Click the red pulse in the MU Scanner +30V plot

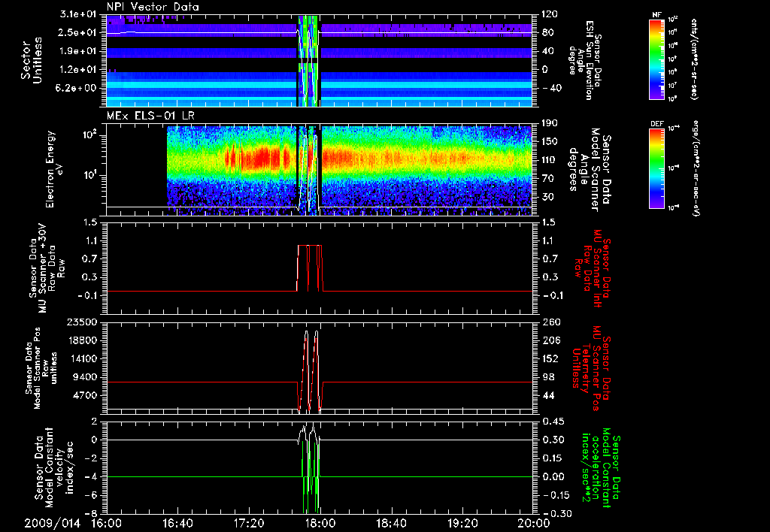(310, 268)
